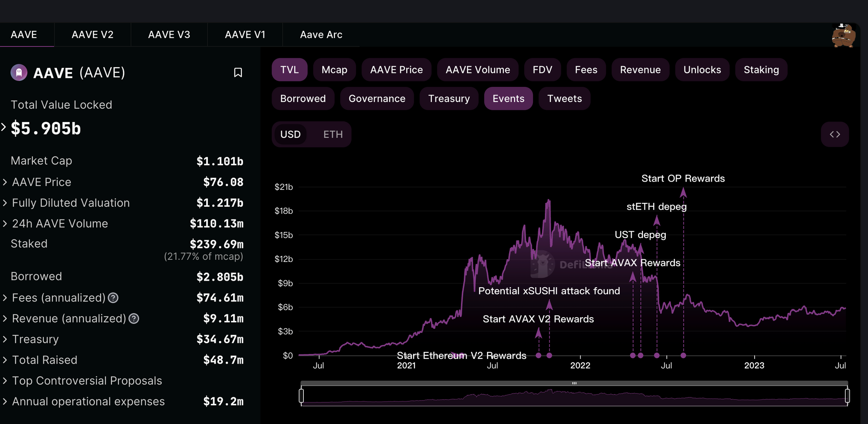Click the $19.2m operational expenses value
The width and height of the screenshot is (868, 424).
coord(223,401)
